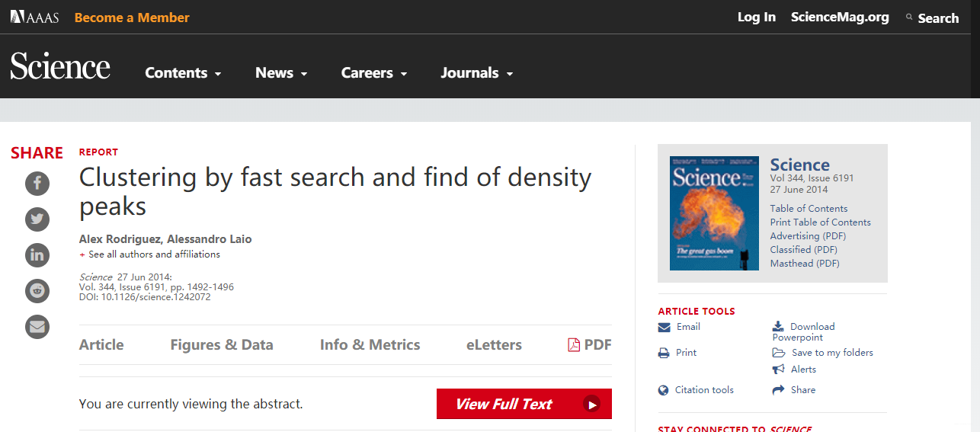Expand the Careers dropdown menu

[374, 73]
